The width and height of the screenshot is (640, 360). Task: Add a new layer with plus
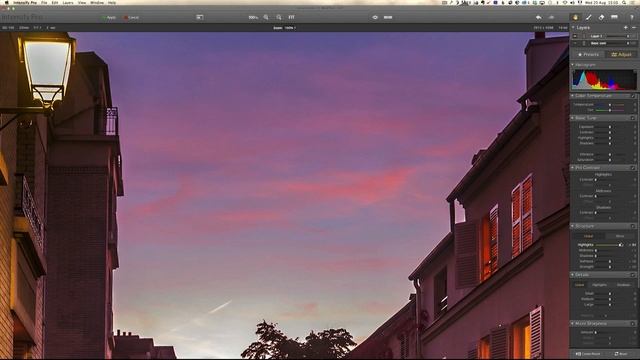coord(625,27)
